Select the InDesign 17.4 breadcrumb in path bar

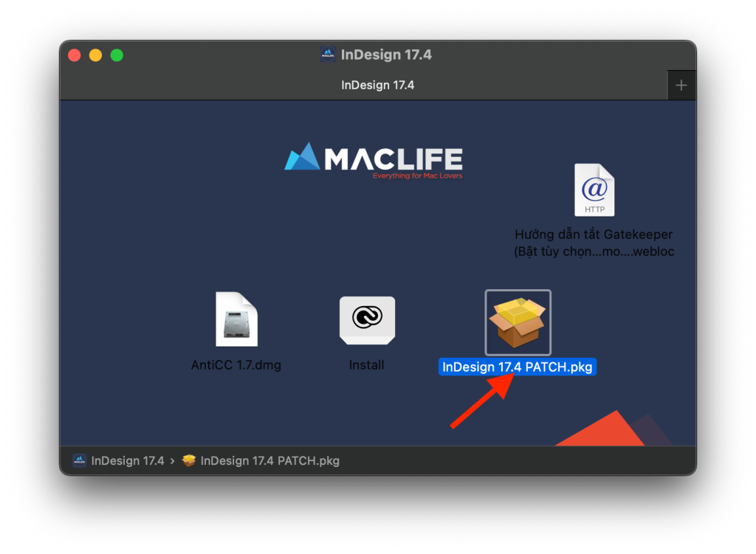pyautogui.click(x=127, y=460)
